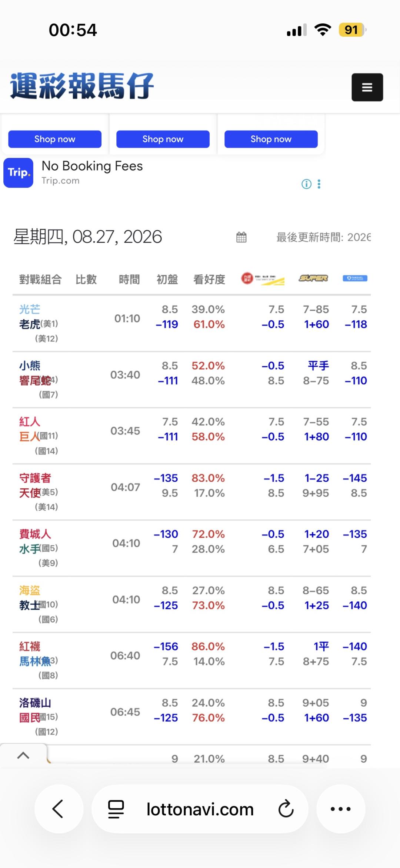This screenshot has height=868, width=400.
Task: Click the first Shop now button
Action: point(55,139)
